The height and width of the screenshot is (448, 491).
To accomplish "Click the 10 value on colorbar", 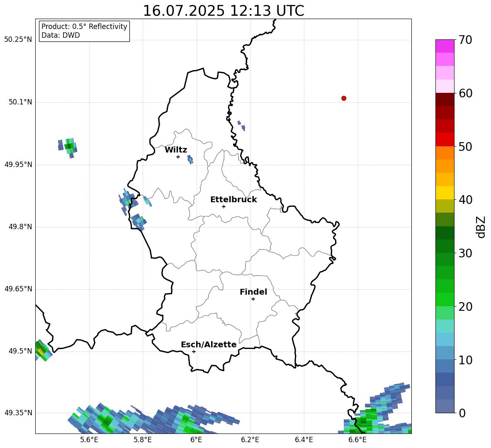I will [x=465, y=360].
